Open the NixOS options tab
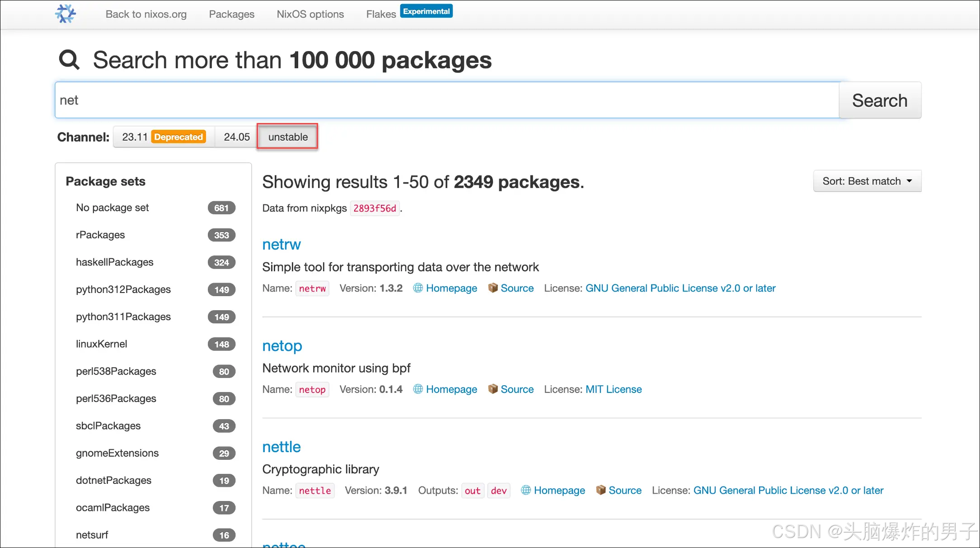980x548 pixels. (310, 14)
